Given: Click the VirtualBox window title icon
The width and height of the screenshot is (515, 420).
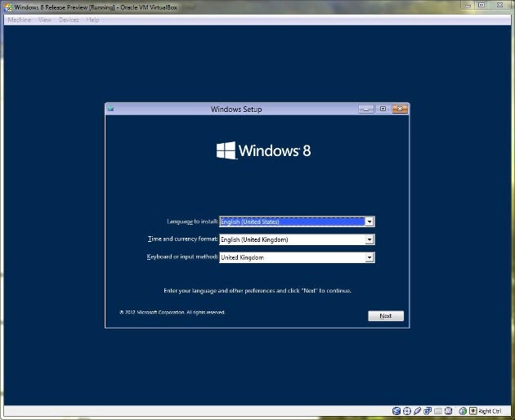Looking at the screenshot, I should pyautogui.click(x=7, y=7).
